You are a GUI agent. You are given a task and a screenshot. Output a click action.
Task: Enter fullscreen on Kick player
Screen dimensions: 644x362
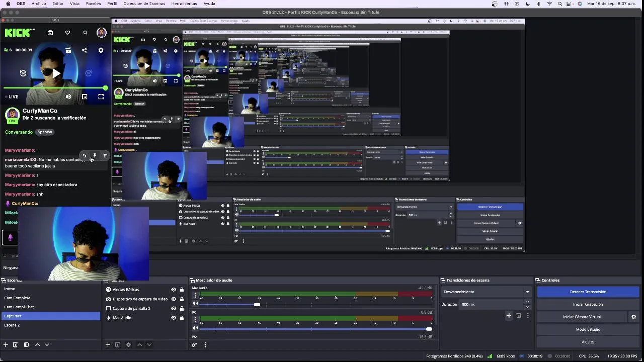pos(101,97)
